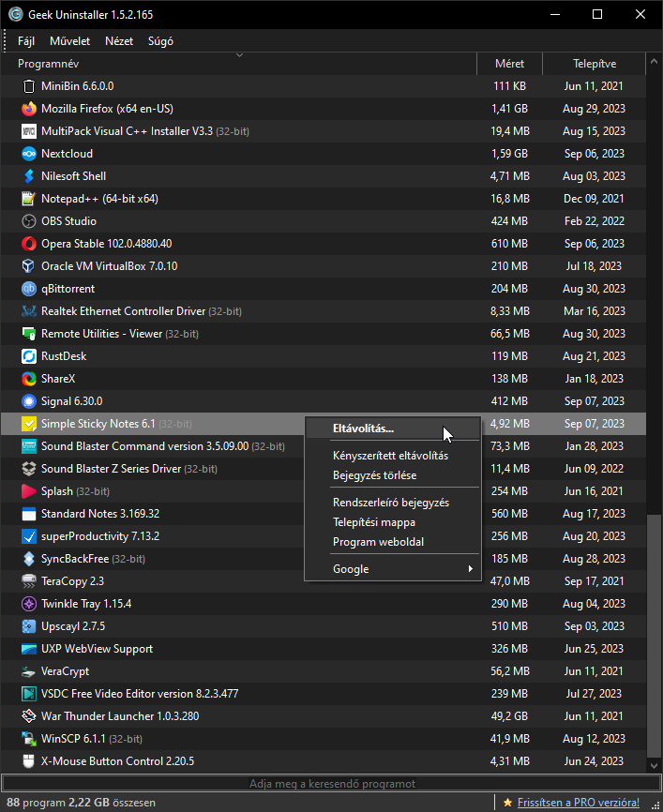Choose Kényszerített eltávolítás in context menu
The height and width of the screenshot is (812, 663).
(393, 456)
